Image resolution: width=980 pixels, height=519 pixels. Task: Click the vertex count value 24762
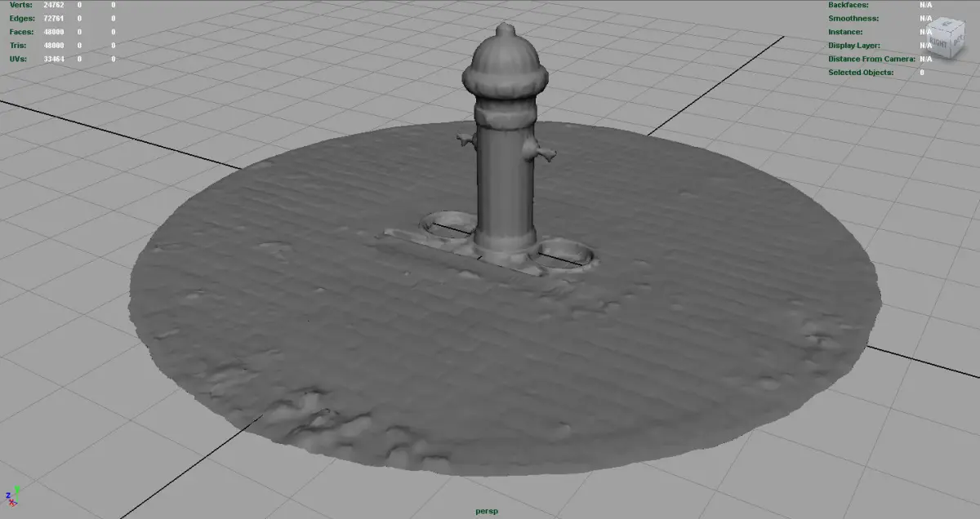53,5
